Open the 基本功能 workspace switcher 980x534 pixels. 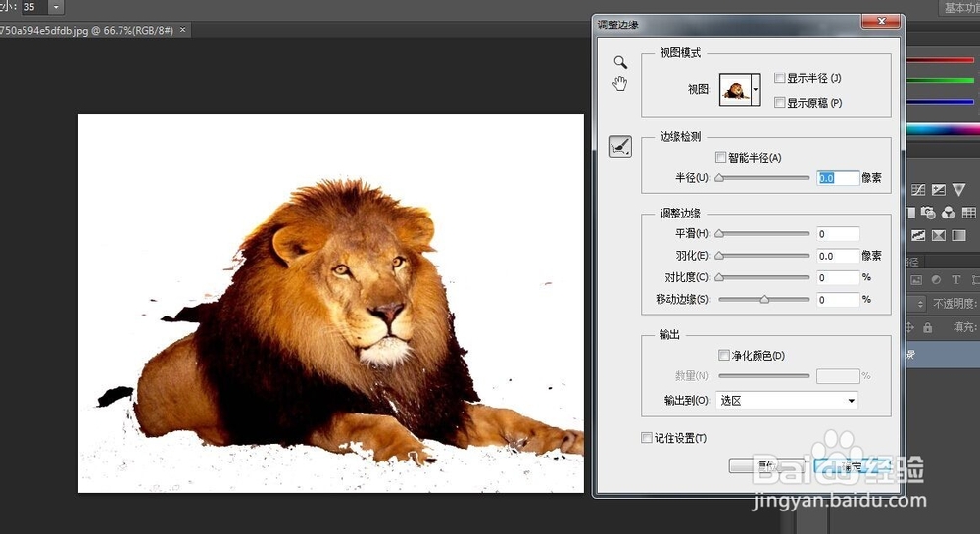[x=959, y=8]
